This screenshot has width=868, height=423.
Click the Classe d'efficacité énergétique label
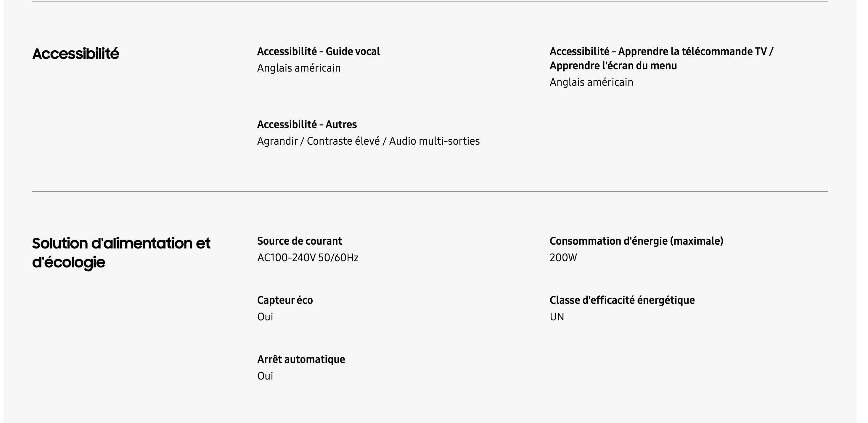[x=622, y=300]
